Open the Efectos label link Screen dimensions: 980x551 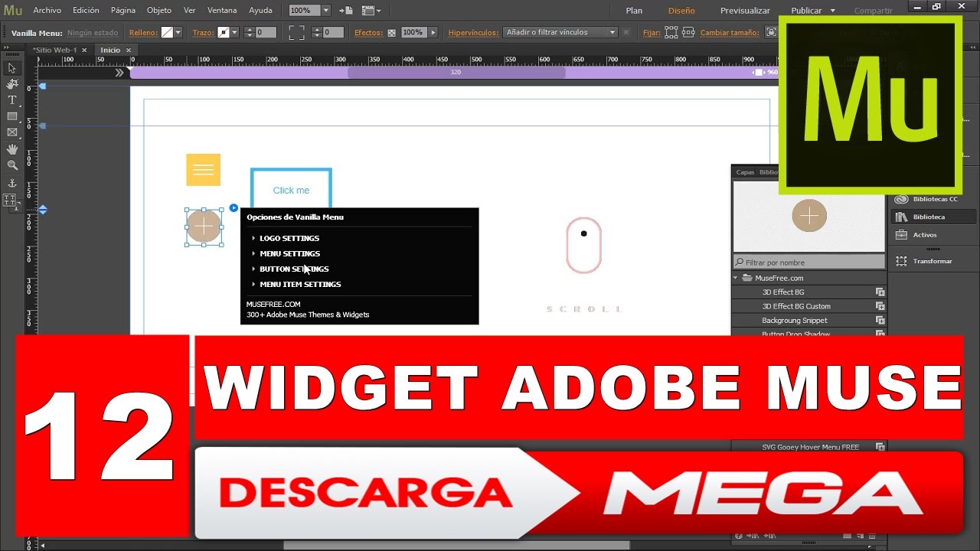[x=368, y=33]
